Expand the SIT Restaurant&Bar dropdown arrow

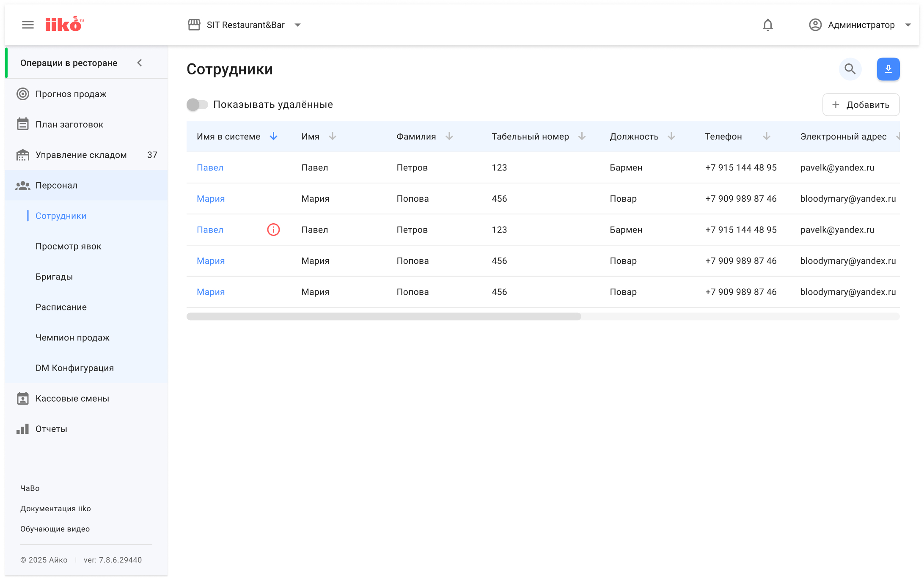pyautogui.click(x=297, y=25)
